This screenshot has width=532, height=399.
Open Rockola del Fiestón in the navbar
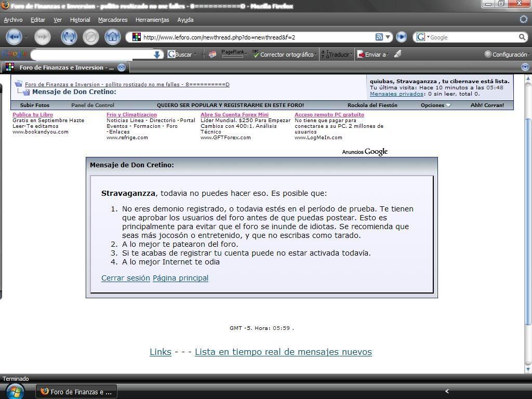click(372, 105)
